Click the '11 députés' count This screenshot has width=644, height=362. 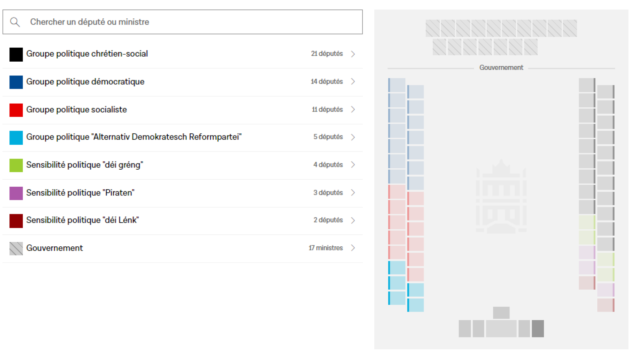point(327,109)
